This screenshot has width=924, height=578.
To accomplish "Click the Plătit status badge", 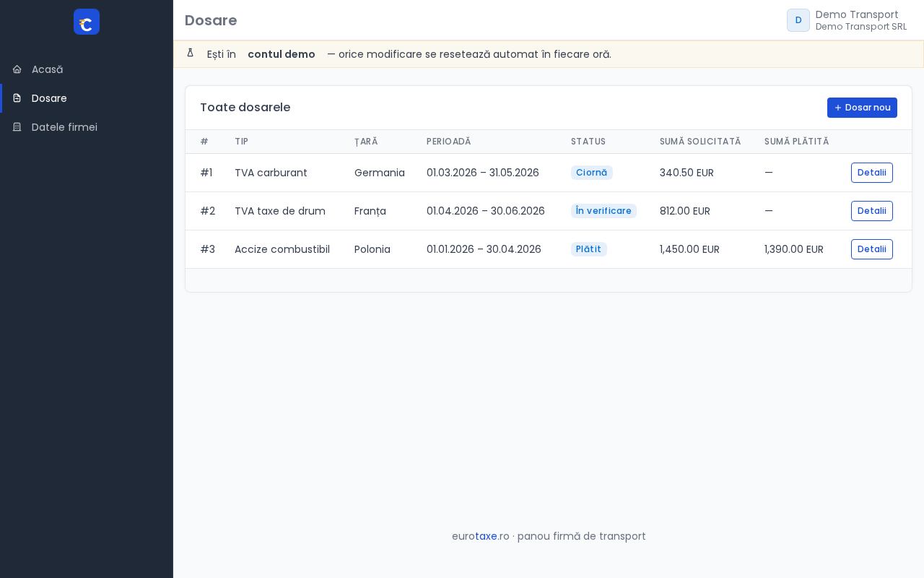I will pyautogui.click(x=588, y=249).
